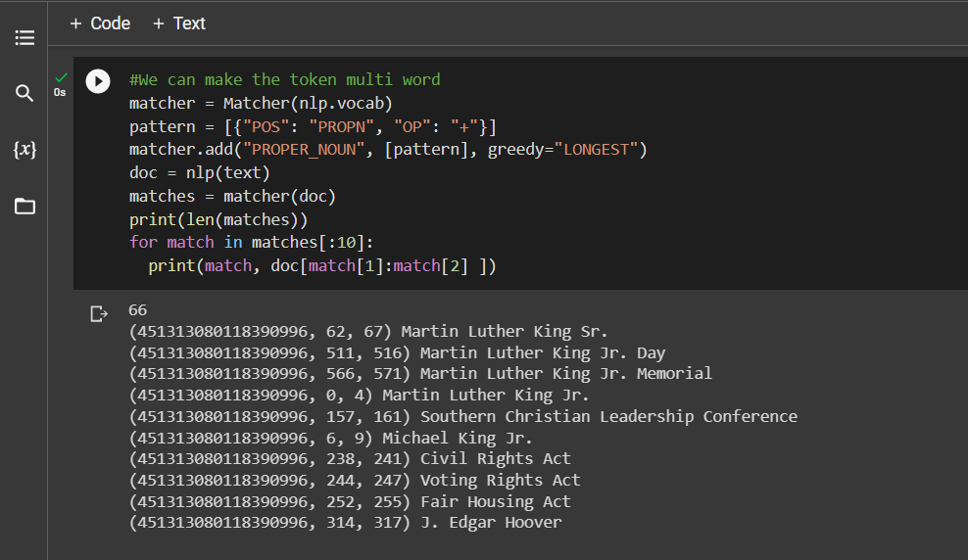Image resolution: width=968 pixels, height=560 pixels.
Task: Click the code line 'matcher = Matcher(nlp.vocab)'
Action: (261, 103)
